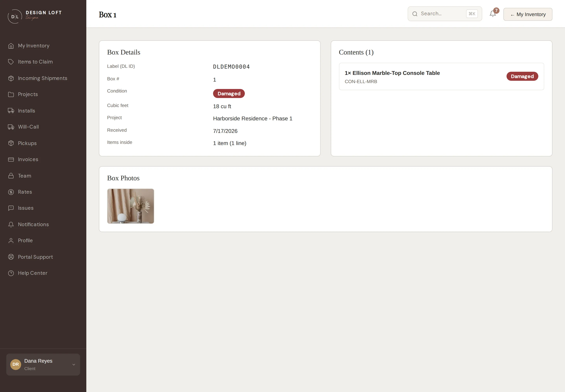Click the Help Center question icon
This screenshot has width=565, height=392.
(x=11, y=273)
